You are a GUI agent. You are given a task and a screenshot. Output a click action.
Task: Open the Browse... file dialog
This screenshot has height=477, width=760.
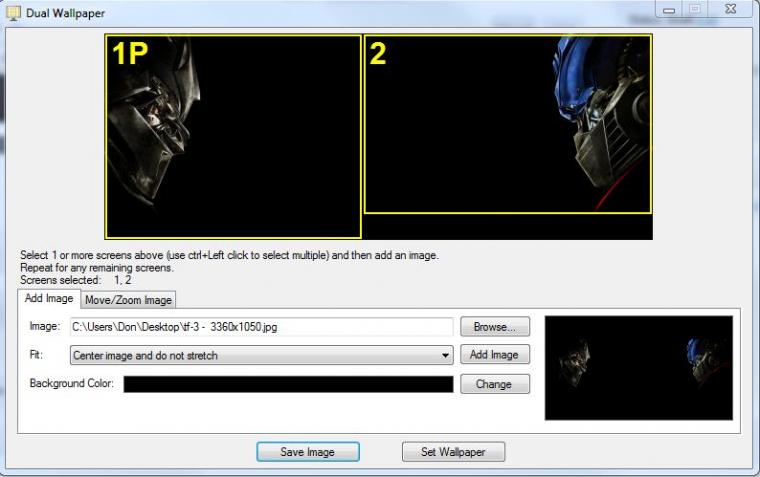point(495,327)
